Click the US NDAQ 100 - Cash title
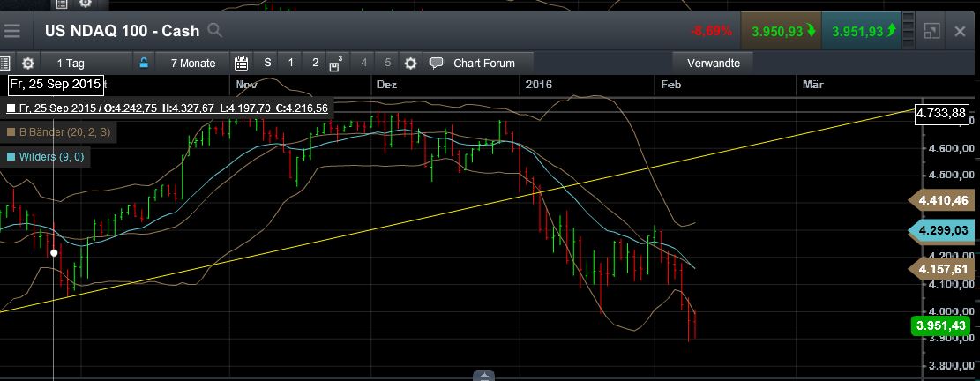Viewport: 980px width, 381px height. 122,31
